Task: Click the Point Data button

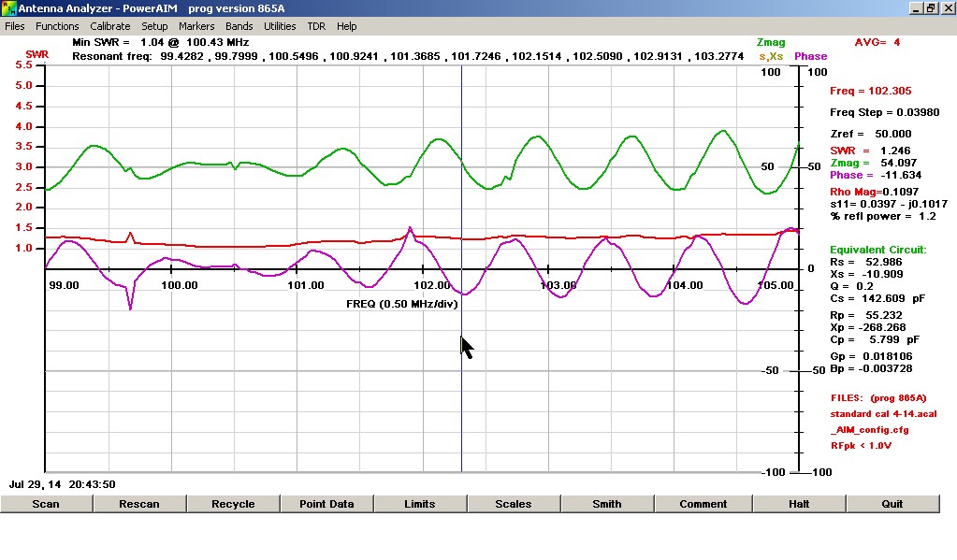Action: [326, 504]
